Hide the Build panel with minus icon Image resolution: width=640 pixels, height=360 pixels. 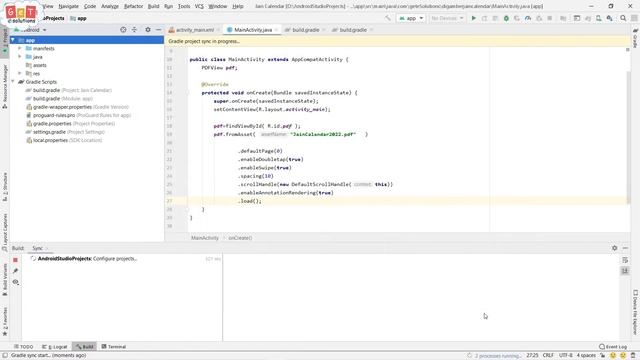point(625,248)
